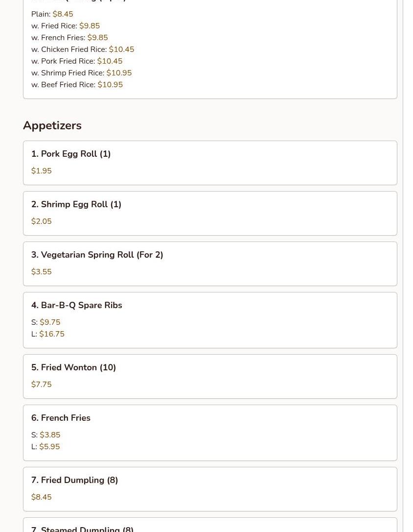Click the Bar-B-Q Spare Ribs heading
The width and height of the screenshot is (413, 532).
76,305
